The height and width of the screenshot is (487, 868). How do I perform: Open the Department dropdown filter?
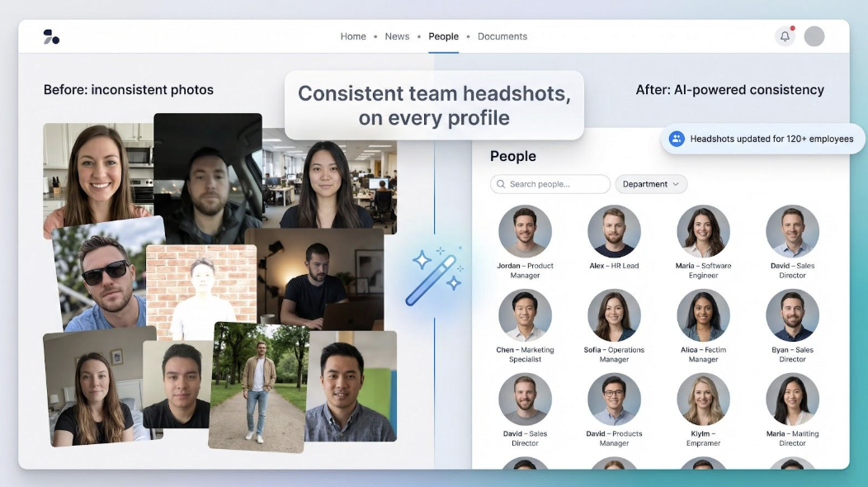point(651,184)
